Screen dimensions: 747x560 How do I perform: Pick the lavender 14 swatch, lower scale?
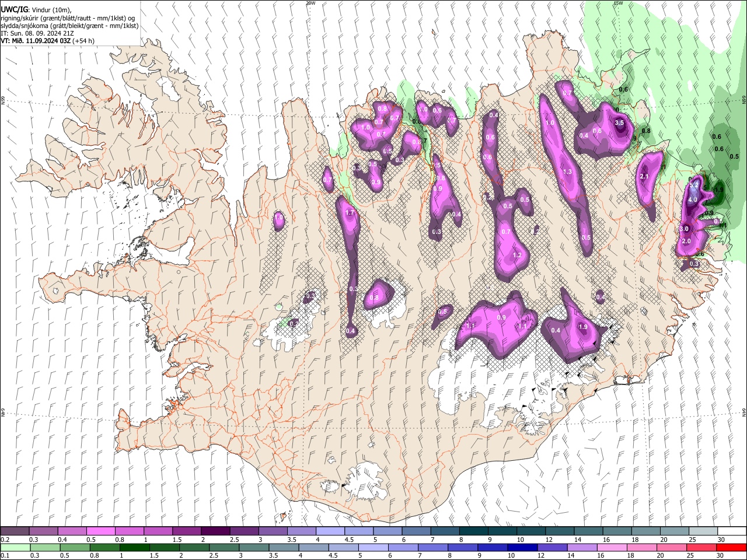pos(582,547)
